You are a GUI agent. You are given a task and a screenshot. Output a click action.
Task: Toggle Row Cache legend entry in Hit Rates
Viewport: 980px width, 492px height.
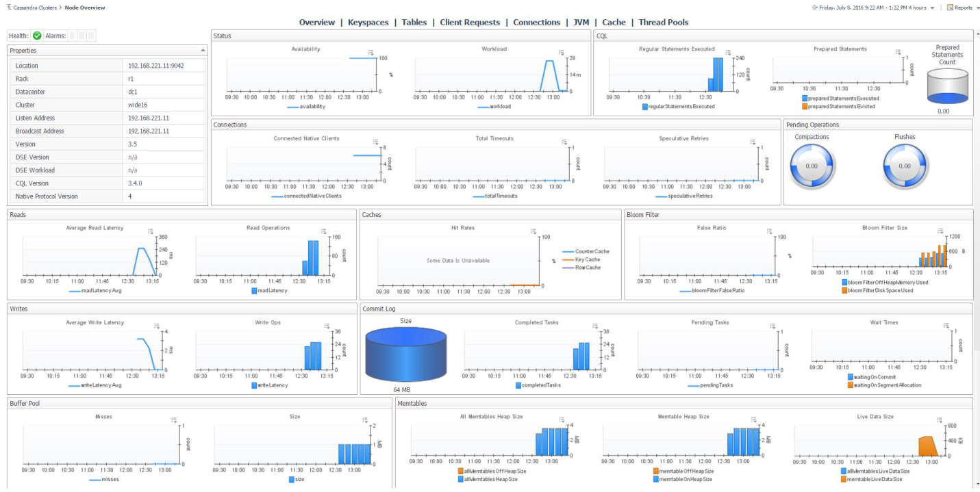(x=581, y=268)
